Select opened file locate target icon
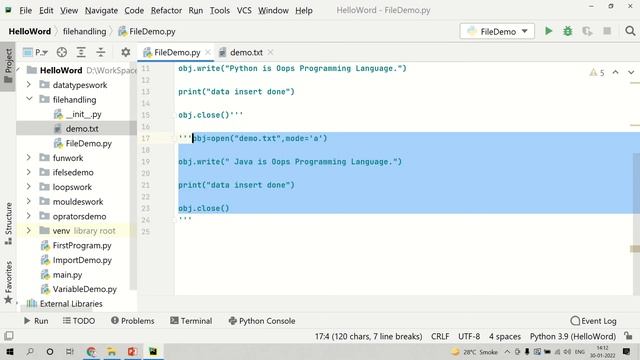 [x=62, y=52]
